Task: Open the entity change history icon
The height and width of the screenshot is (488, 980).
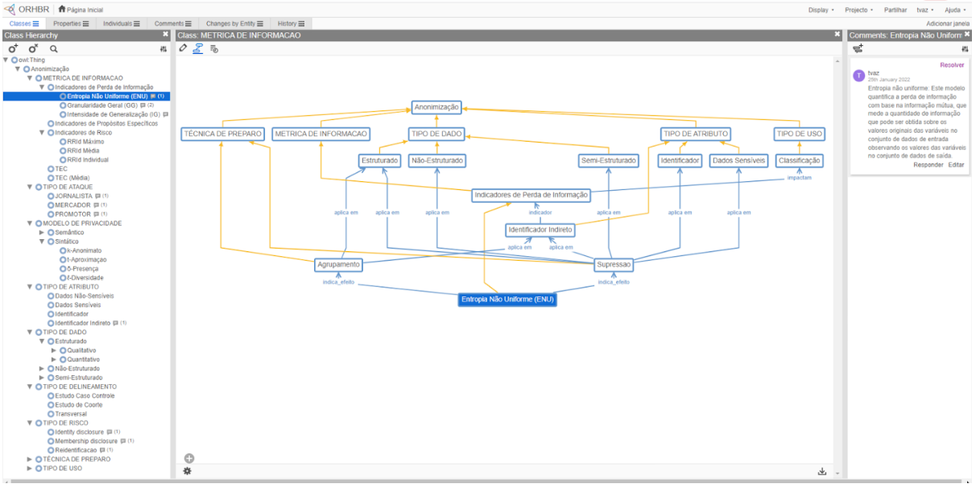Action: [214, 48]
